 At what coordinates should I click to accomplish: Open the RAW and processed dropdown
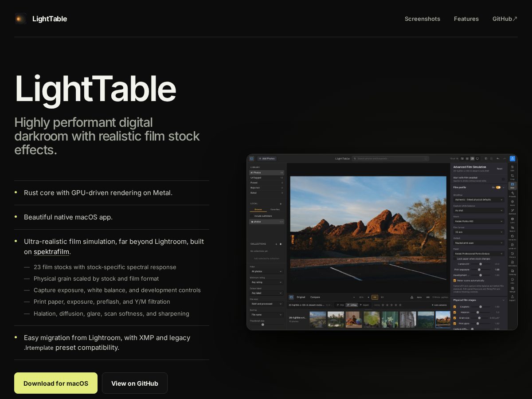[266, 304]
